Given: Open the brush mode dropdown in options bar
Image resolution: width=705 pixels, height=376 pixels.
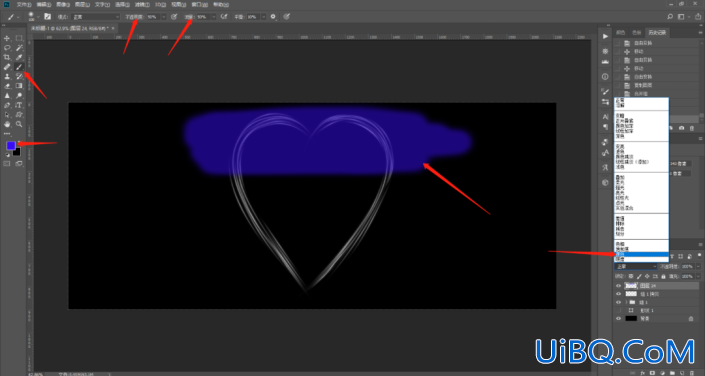Looking at the screenshot, I should (95, 17).
